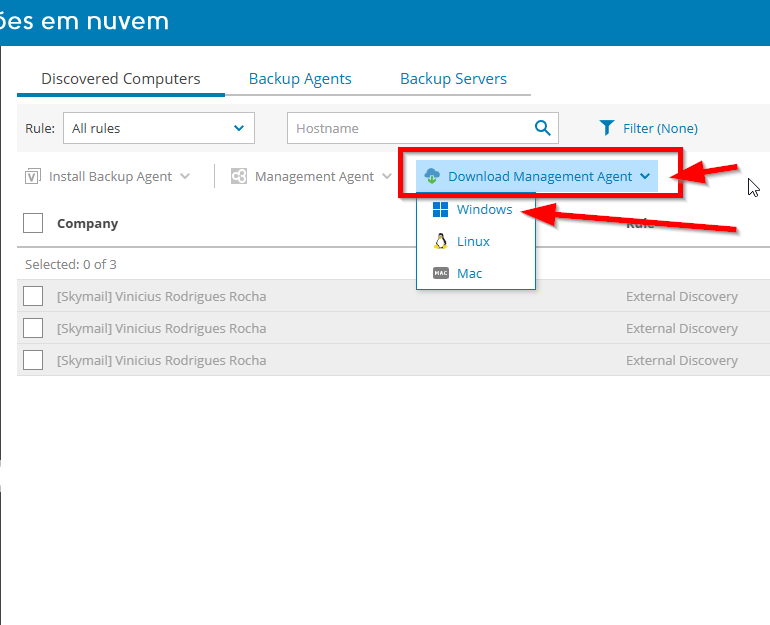Screen dimensions: 770x625
Task: Click the magnifier search icon
Action: [543, 128]
